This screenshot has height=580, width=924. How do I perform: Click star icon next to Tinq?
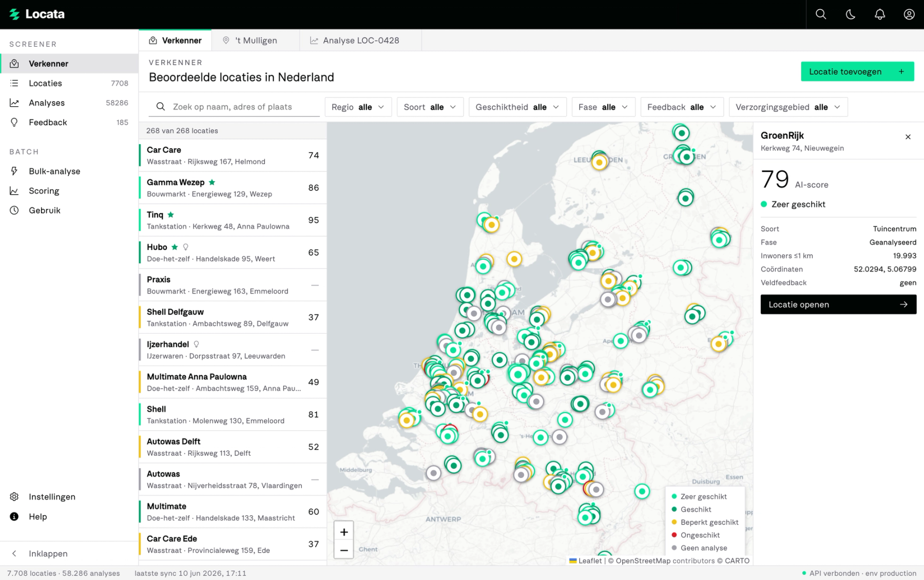pyautogui.click(x=171, y=215)
